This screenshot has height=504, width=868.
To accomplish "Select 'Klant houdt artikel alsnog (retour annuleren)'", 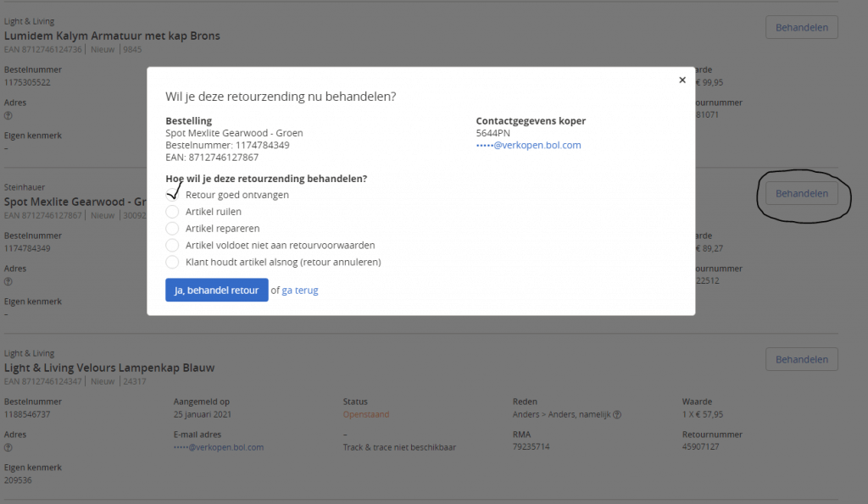I will click(173, 263).
